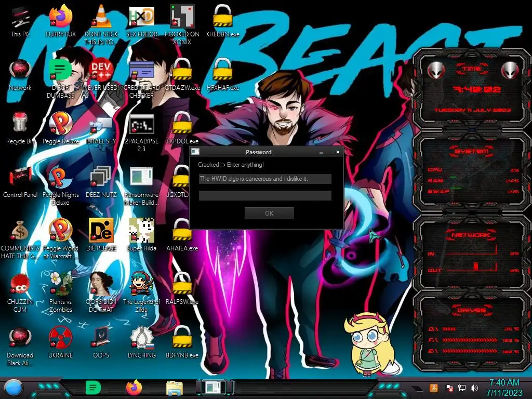Click the HWID algo text field
Image resolution: width=532 pixels, height=399 pixels.
point(265,179)
